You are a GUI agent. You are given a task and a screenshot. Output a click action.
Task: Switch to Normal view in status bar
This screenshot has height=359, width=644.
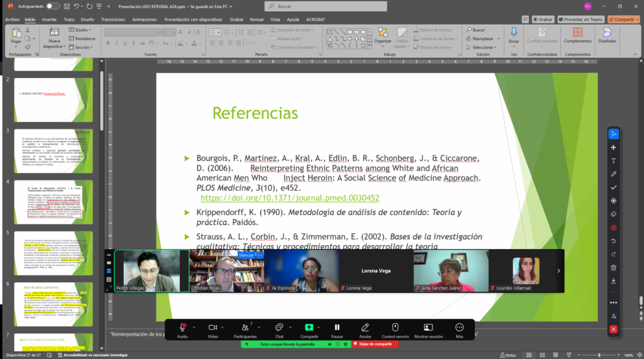tap(529, 355)
